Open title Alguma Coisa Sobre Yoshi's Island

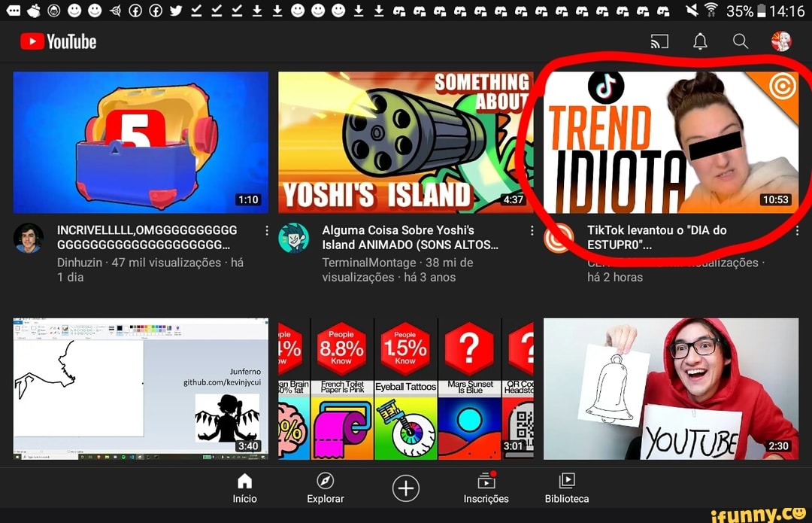coord(411,237)
